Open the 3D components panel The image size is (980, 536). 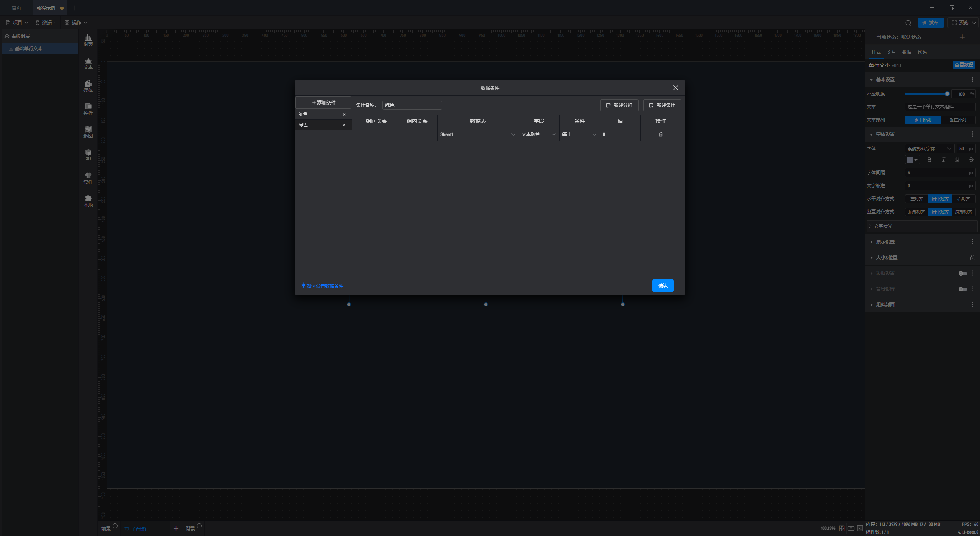[x=88, y=155]
